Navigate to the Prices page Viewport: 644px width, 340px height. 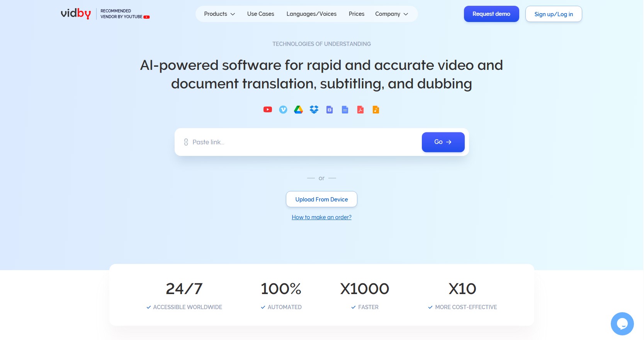(x=356, y=14)
